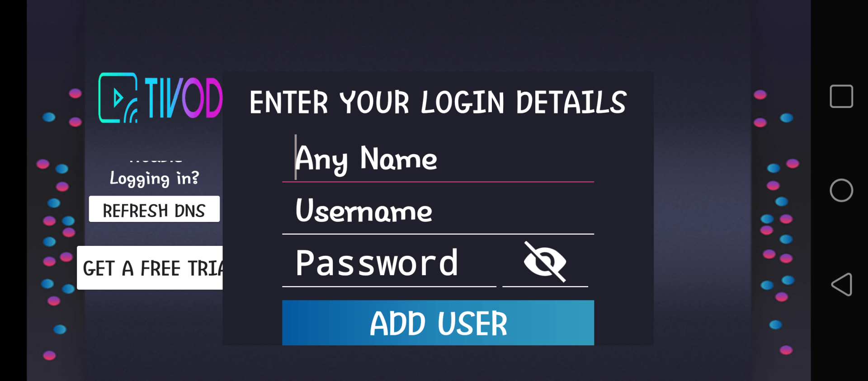Tap the partially hidden text above "Logging in?"
Viewport: 868px width, 381px height.
pyautogui.click(x=156, y=160)
